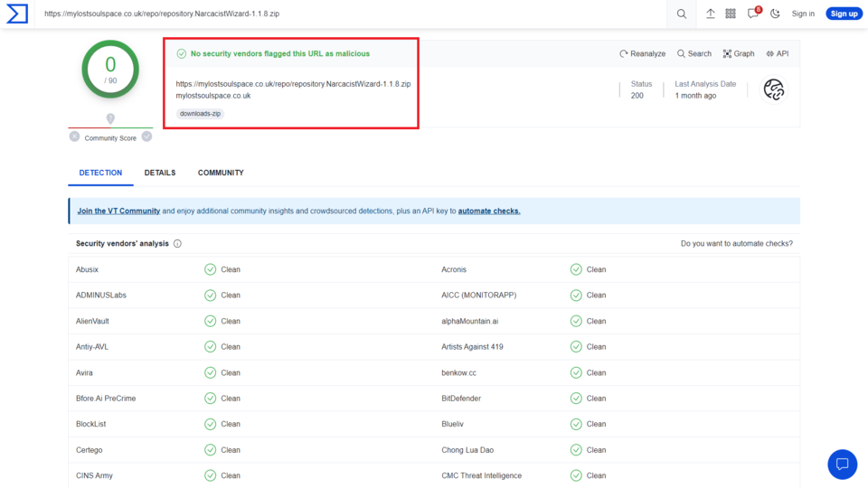Click the Antiy-AVL clean check icon
Image resolution: width=868 pixels, height=488 pixels.
(x=210, y=346)
